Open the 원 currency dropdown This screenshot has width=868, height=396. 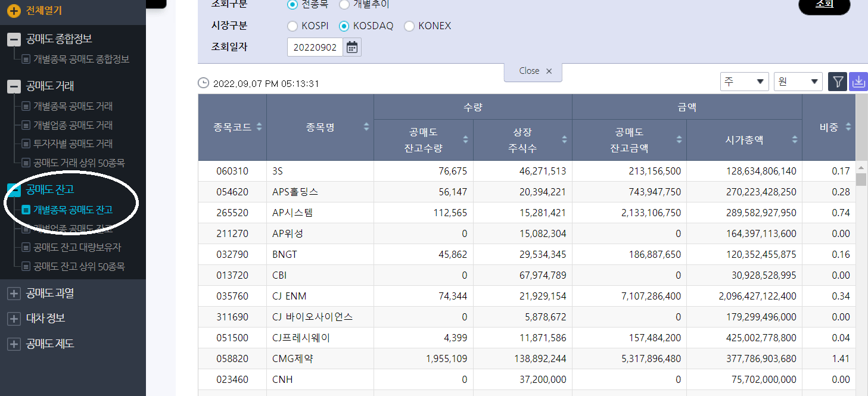click(798, 82)
